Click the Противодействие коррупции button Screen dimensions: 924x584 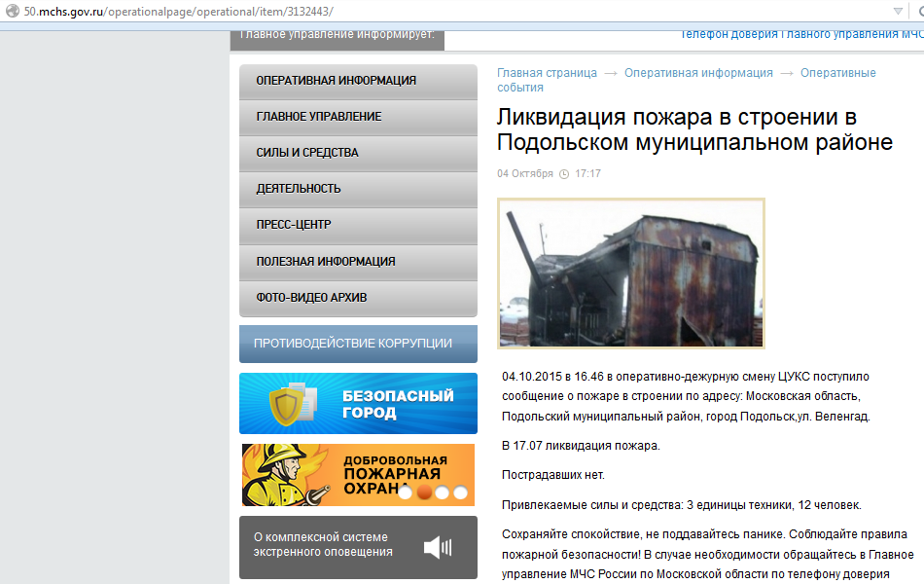point(353,343)
